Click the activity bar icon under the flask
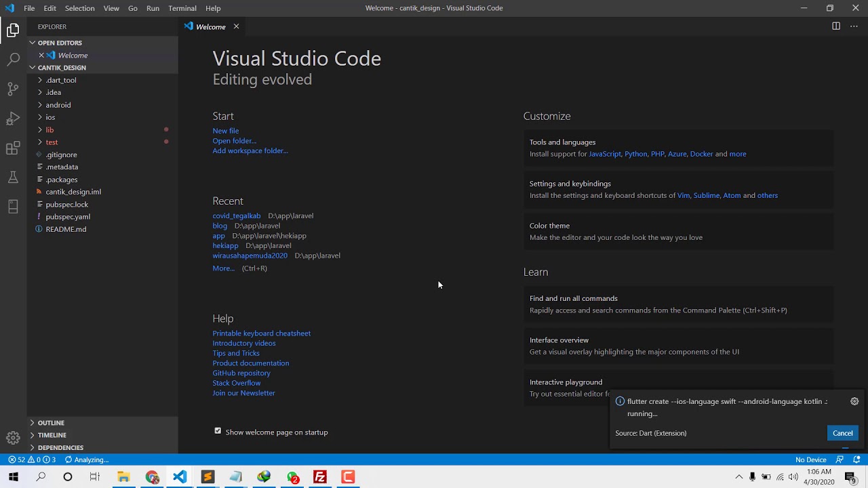The height and width of the screenshot is (488, 868). [13, 207]
